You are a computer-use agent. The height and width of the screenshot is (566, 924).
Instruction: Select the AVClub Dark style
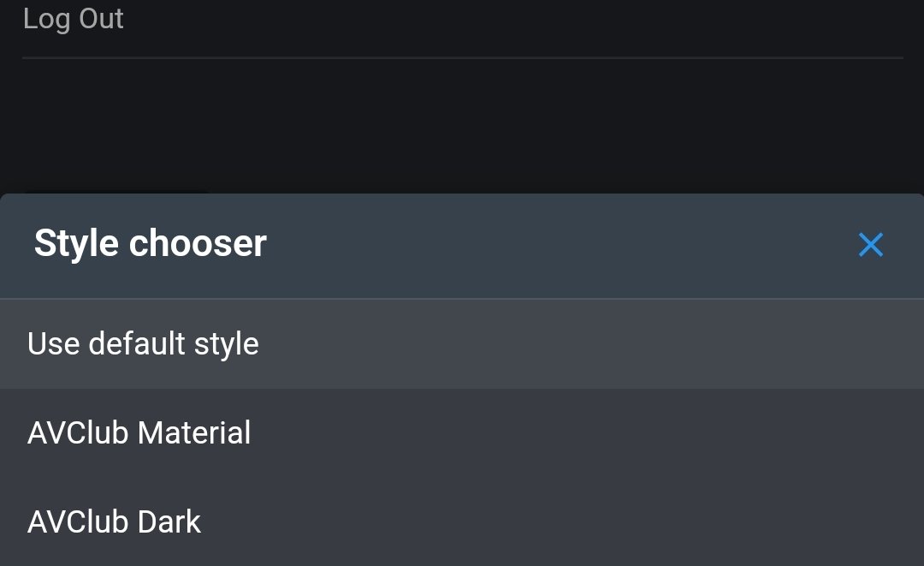[x=115, y=521]
